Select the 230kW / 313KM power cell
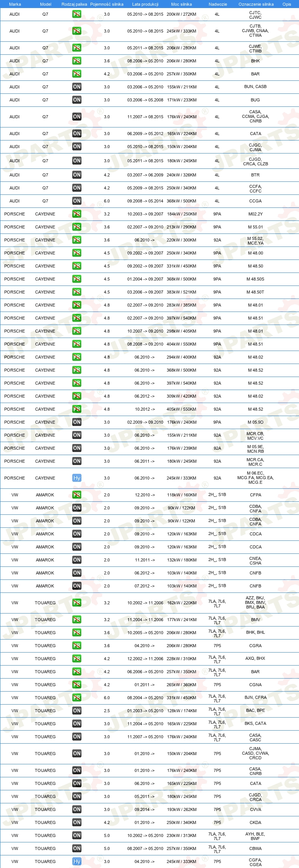Screen dimensions: 299x868 [x=182, y=835]
